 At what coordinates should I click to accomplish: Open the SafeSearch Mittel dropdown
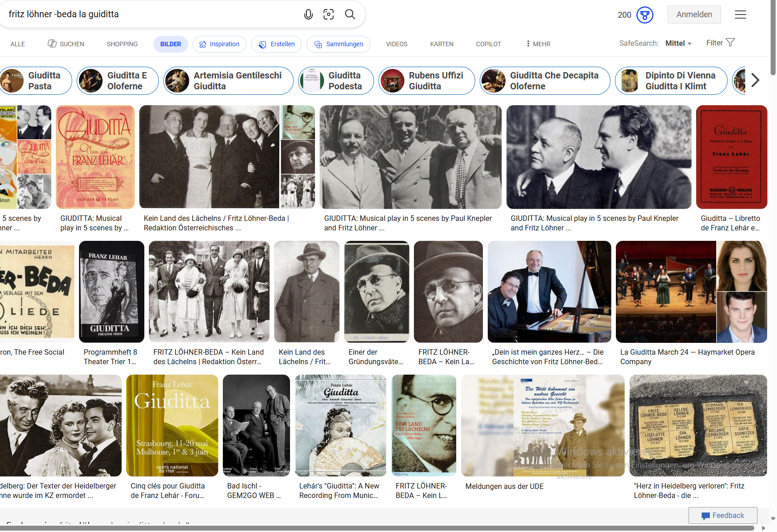(x=679, y=44)
